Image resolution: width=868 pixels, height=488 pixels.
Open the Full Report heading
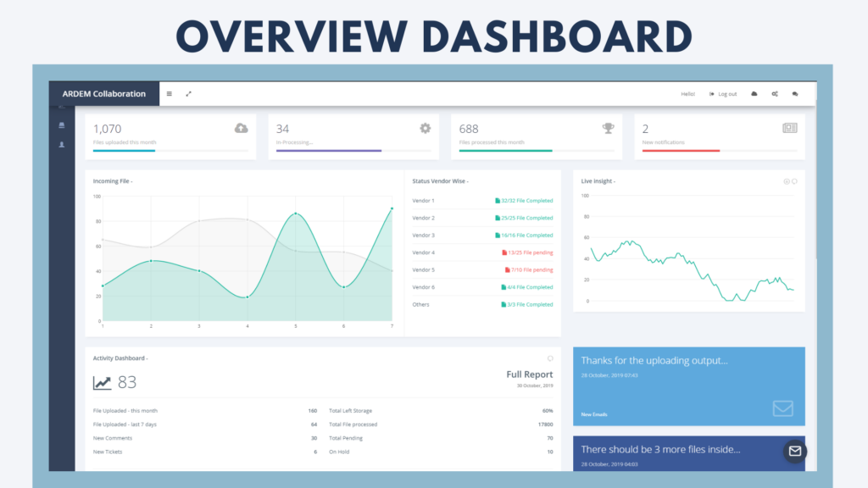529,374
